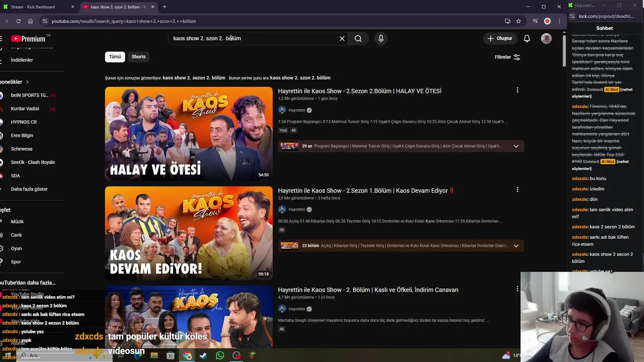The height and width of the screenshot is (362, 644).
Task: Install the app via address bar icon
Action: click(508, 21)
